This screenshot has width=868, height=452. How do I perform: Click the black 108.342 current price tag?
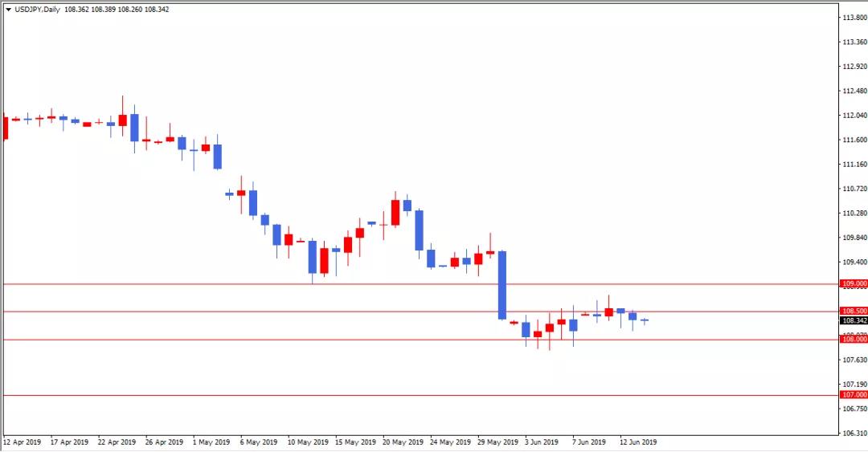853,321
